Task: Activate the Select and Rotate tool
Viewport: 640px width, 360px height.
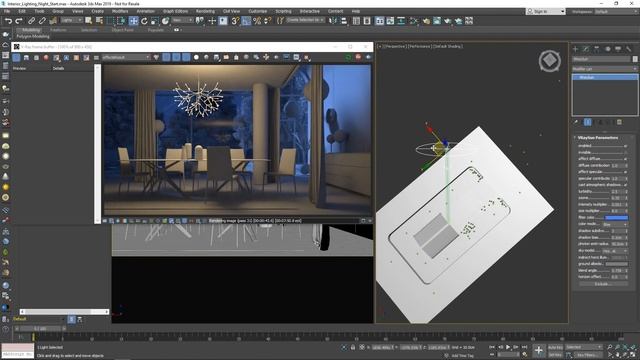Action: click(x=144, y=21)
